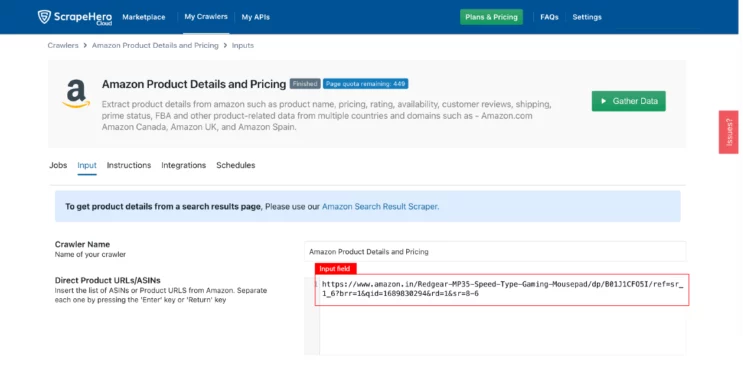Open the Issues? side tab
The image size is (744, 365).
tap(728, 132)
